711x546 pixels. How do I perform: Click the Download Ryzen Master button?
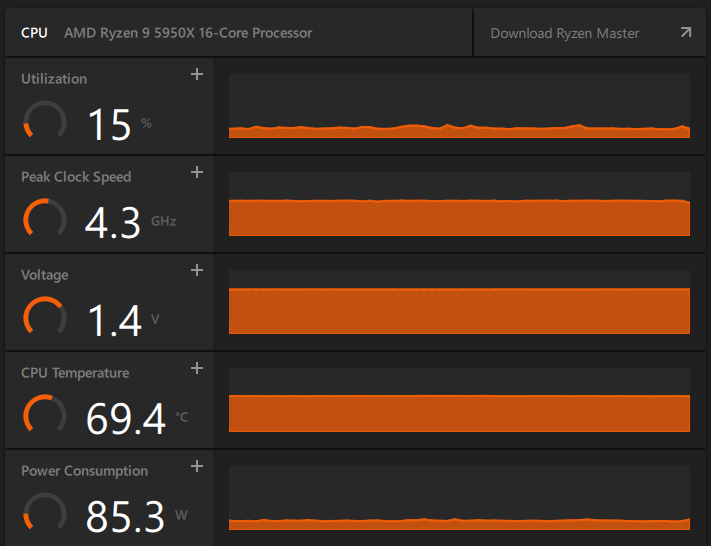click(x=589, y=33)
